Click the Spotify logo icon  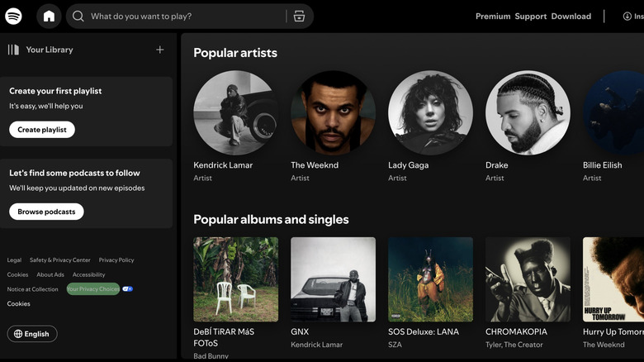pyautogui.click(x=13, y=17)
